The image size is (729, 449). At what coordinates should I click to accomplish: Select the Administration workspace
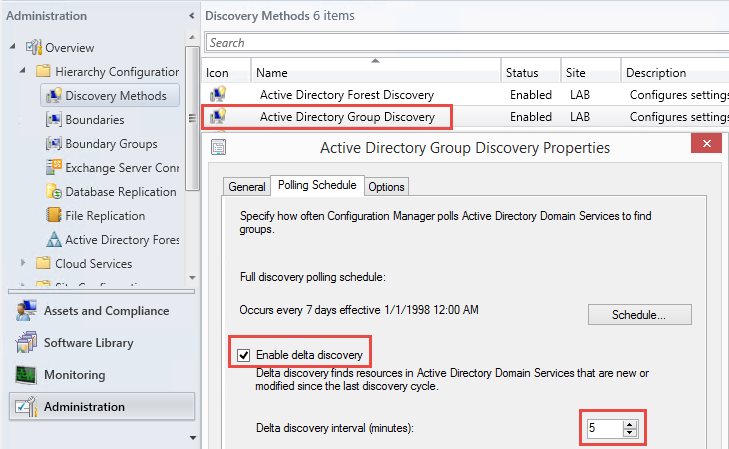click(102, 407)
